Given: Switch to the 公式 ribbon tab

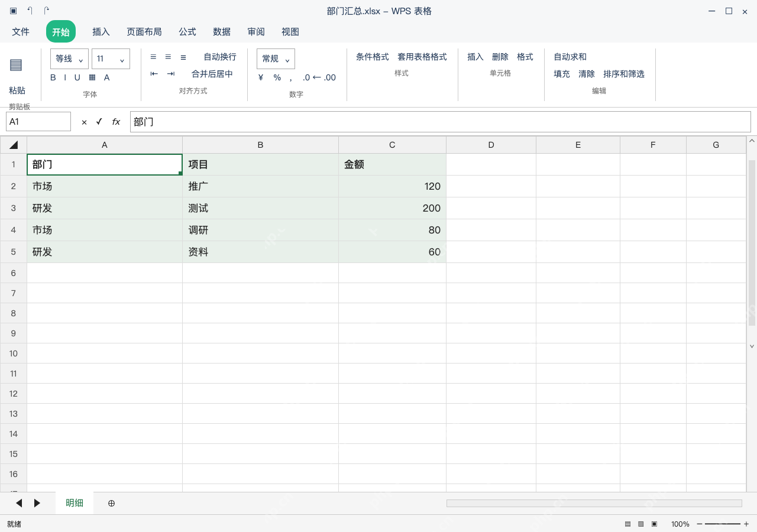Looking at the screenshot, I should click(187, 31).
